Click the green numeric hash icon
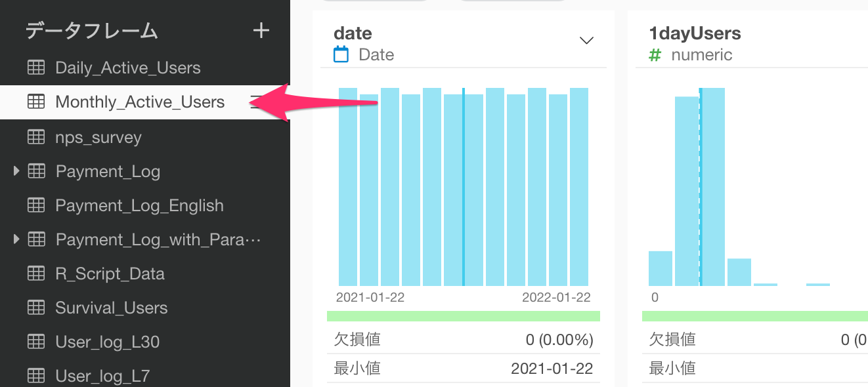This screenshot has width=868, height=387. 655,55
